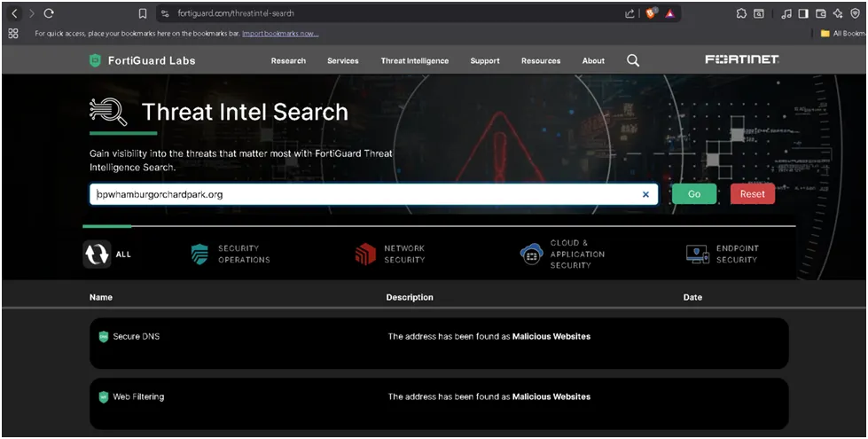Screen dimensions: 868x439
Task: Clear the search field with the X icon
Action: coord(645,194)
